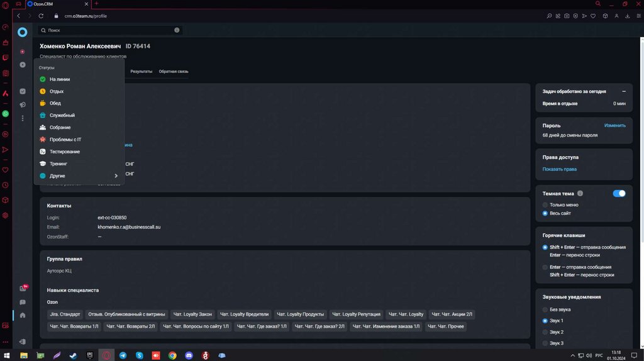The image size is (644, 361).
Task: Select the Звук 2 option
Action: 545,332
